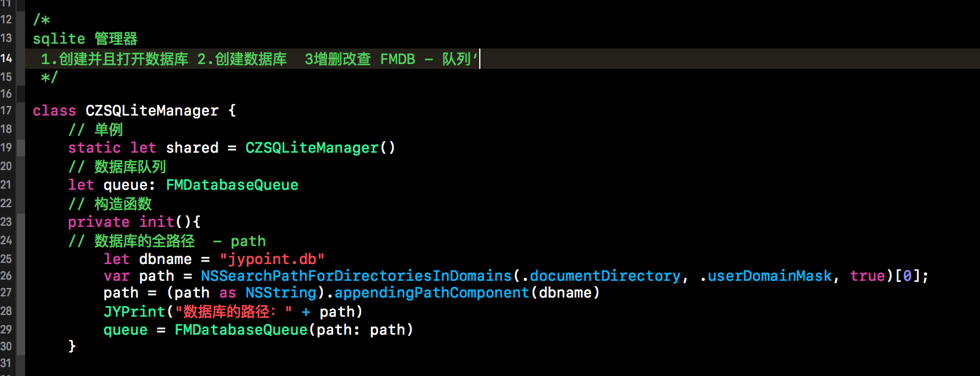Click line number 17 in gutter
980x376 pixels.
coord(6,110)
